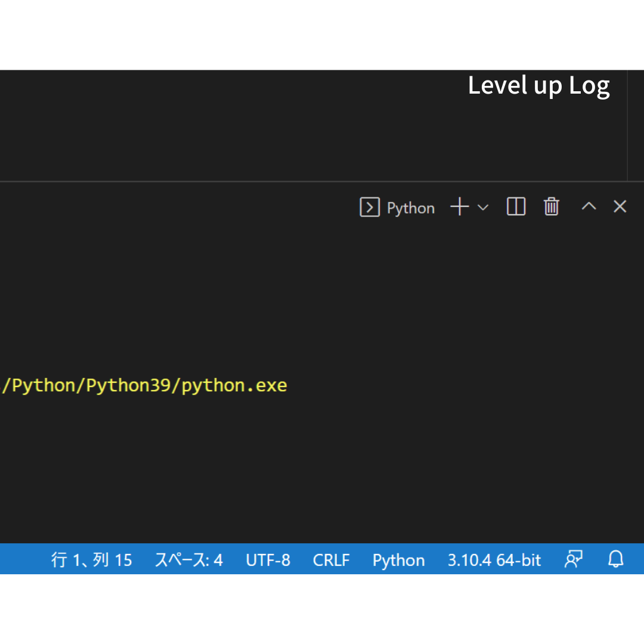Close the terminal panel with the X icon
The width and height of the screenshot is (644, 644).
(620, 206)
